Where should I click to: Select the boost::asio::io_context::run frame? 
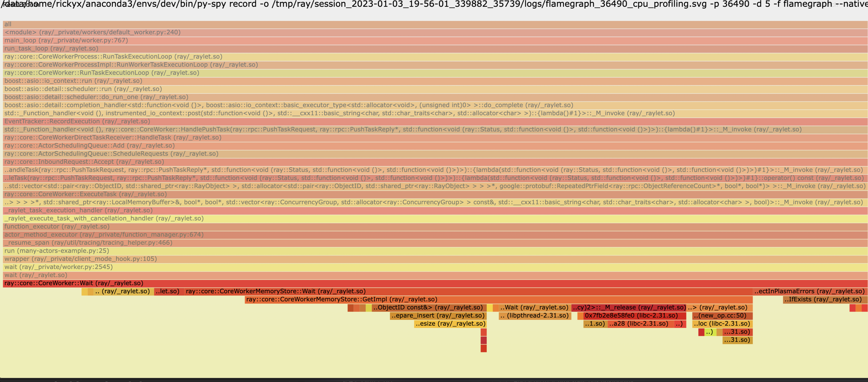434,81
